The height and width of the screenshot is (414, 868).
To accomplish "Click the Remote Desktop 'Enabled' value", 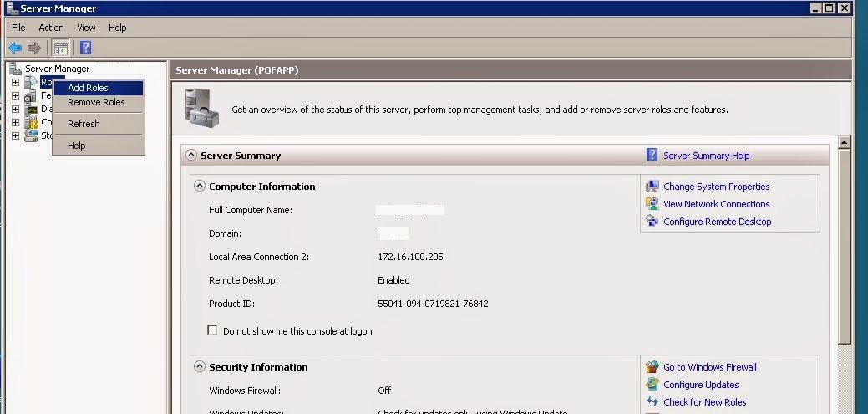I will [393, 280].
